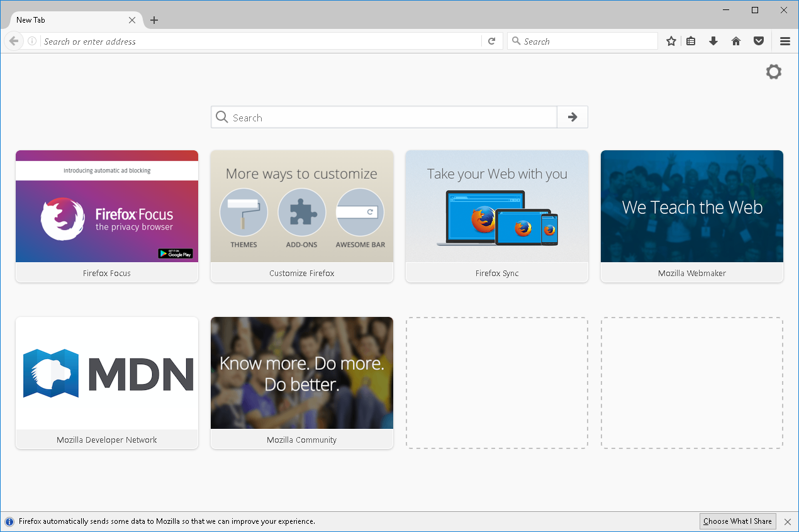Reload the current page
The height and width of the screenshot is (532, 799).
492,42
